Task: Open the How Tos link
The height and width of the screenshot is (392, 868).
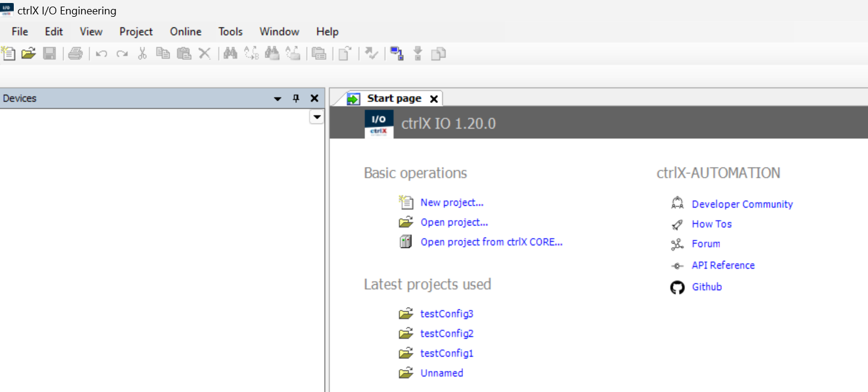Action: coord(712,224)
